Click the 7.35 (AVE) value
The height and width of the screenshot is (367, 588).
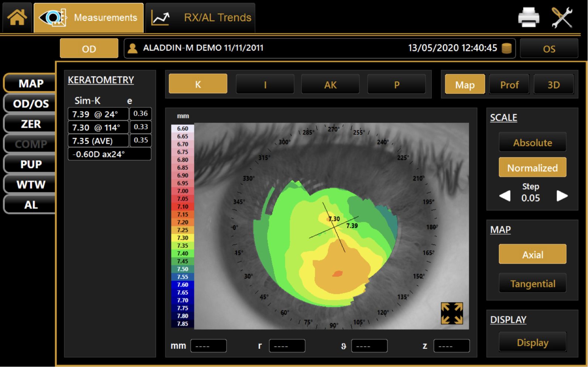tap(98, 141)
